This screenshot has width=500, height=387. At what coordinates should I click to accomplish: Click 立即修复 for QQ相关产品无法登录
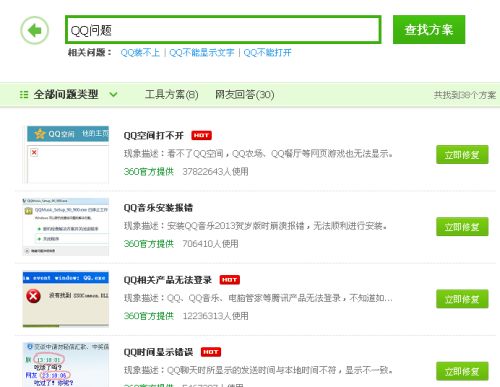pos(462,299)
